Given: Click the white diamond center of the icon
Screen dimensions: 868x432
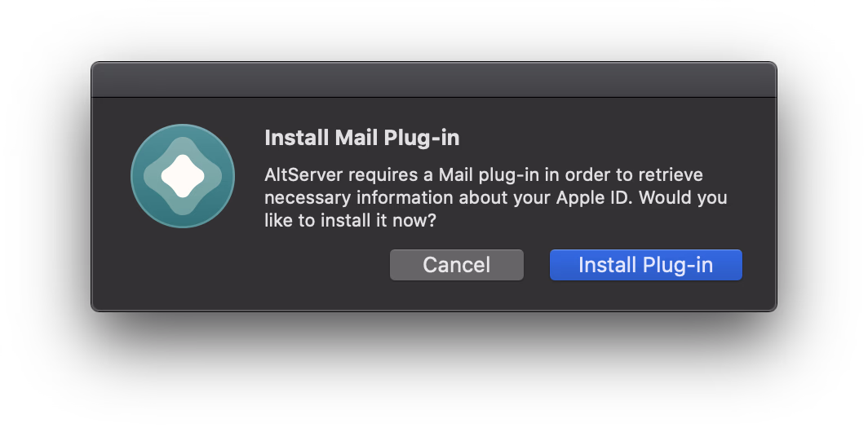Looking at the screenshot, I should coord(183,174).
